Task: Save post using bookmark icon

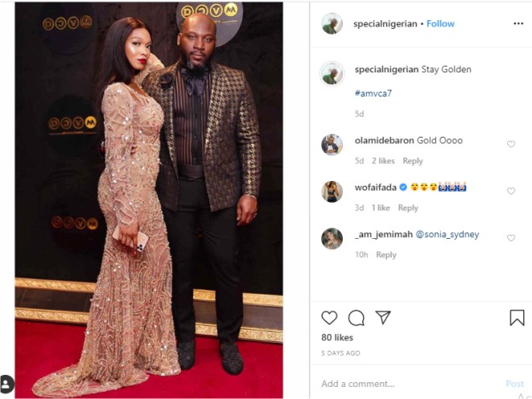Action: click(x=517, y=318)
